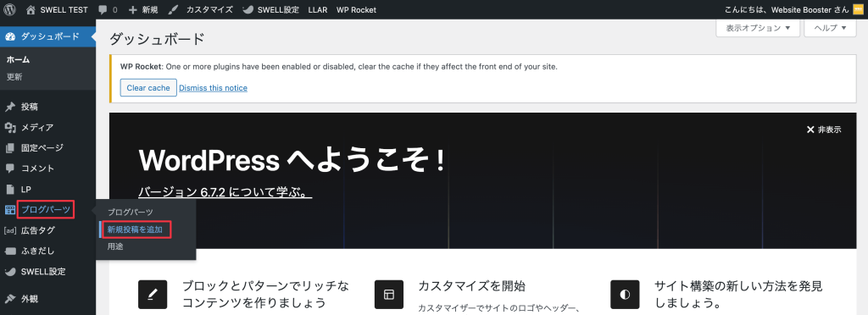Screen dimensions: 868x315
Task: Click the brush icon beside カスタマイズ
Action: point(173,9)
